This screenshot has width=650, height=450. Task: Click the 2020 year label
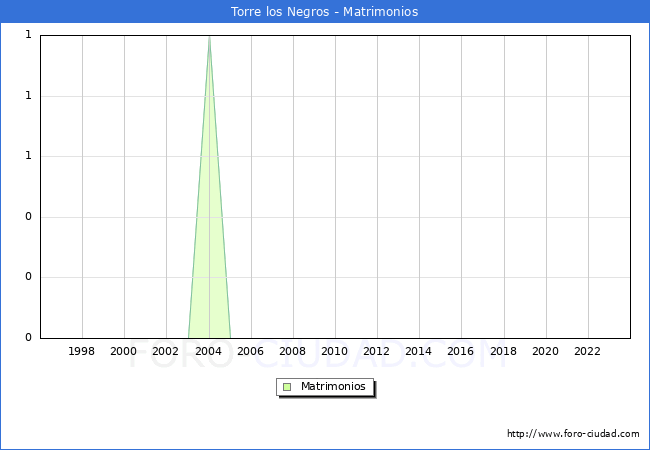tap(545, 351)
